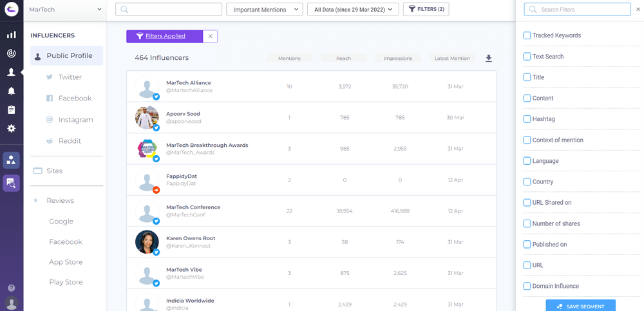Open @MarTechConf handle
This screenshot has width=644, height=311.
[185, 215]
